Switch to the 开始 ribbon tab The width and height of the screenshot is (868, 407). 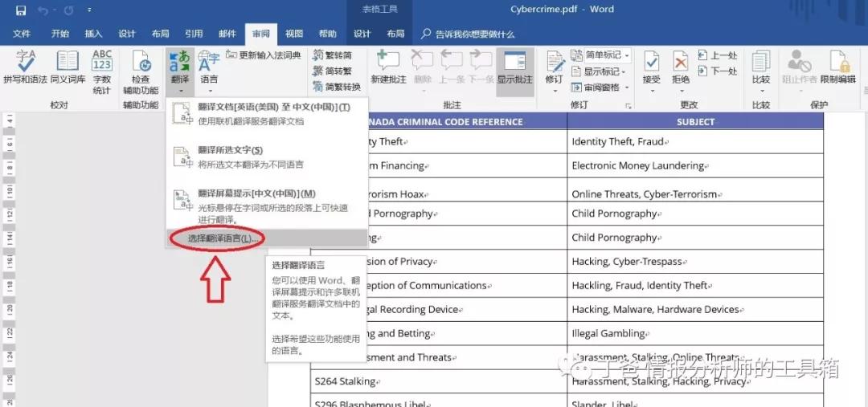click(x=59, y=34)
